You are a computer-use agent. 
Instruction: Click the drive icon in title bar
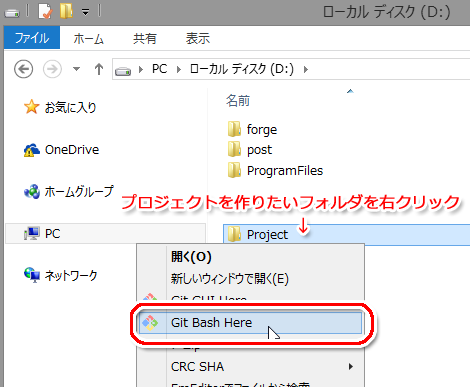point(12,13)
